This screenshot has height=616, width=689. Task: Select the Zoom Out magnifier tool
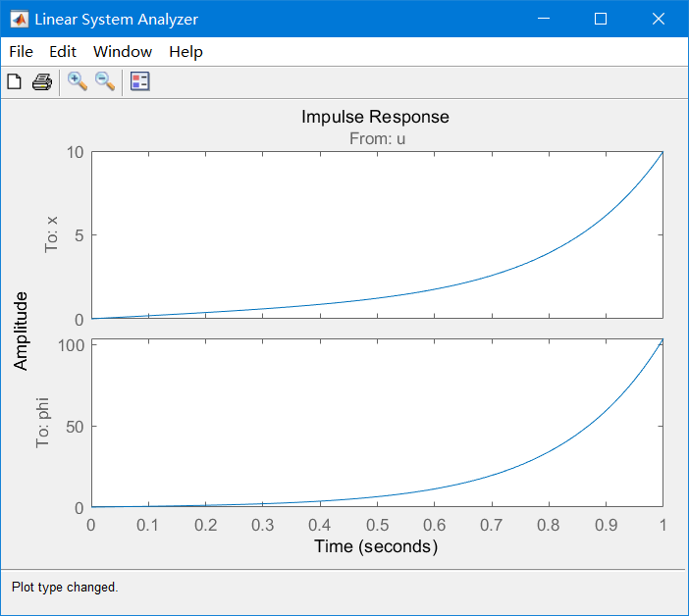[105, 81]
